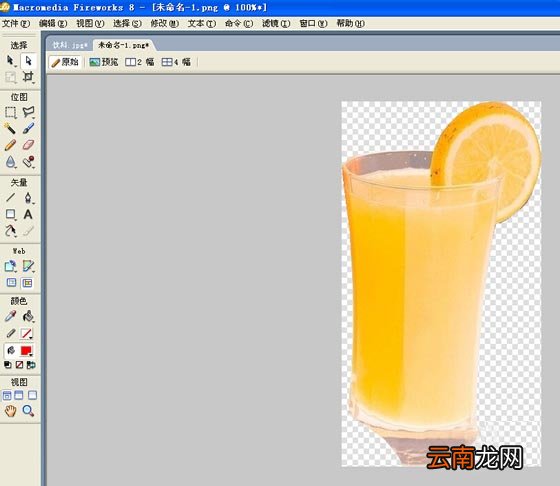The image size is (560, 486).
Task: Switch to Full Screen mode
Action: tap(32, 395)
